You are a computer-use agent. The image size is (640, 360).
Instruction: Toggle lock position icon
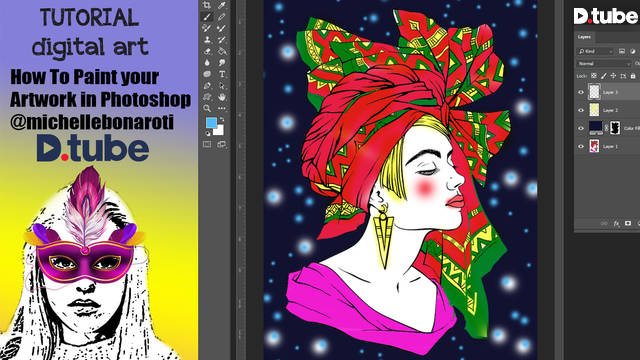(613, 76)
